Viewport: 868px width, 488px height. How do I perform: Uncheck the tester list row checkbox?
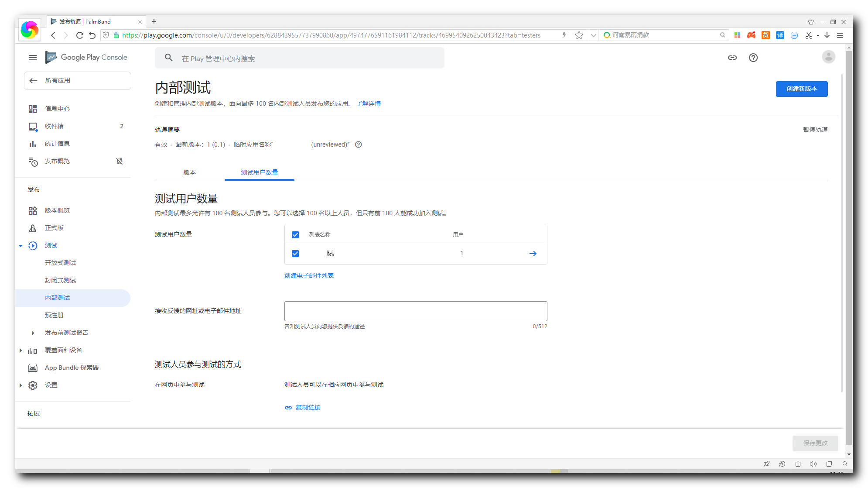point(295,254)
